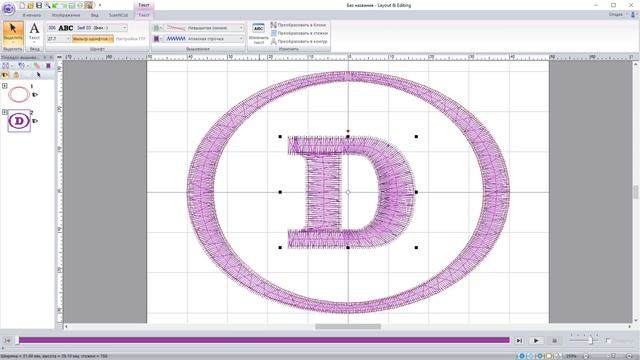
Task: Expand sewing order item 1
Action: click(x=4, y=86)
